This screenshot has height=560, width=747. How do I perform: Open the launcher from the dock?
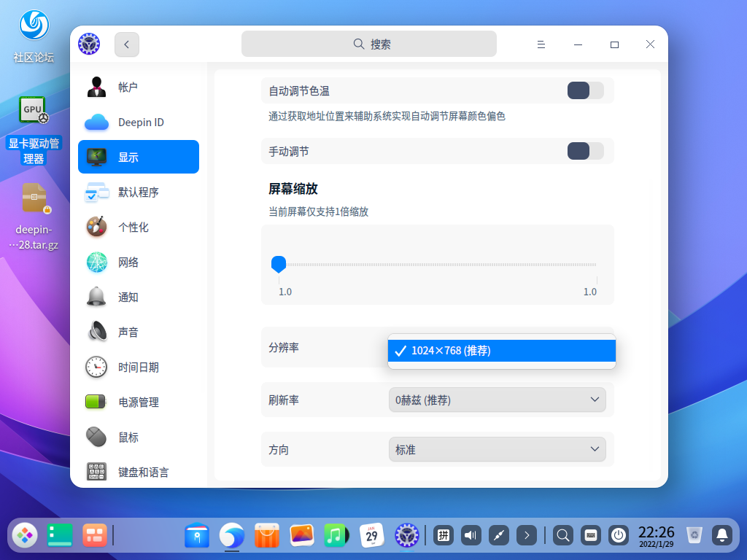pos(25,536)
